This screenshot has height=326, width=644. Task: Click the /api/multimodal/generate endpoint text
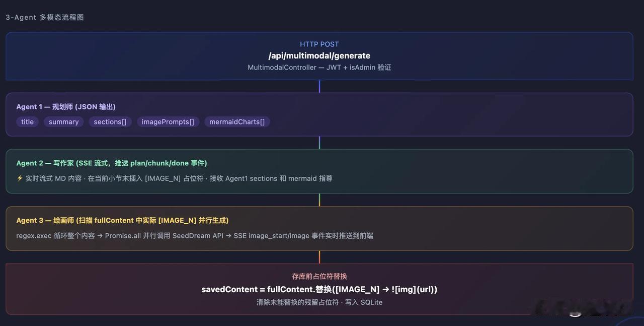tap(319, 56)
